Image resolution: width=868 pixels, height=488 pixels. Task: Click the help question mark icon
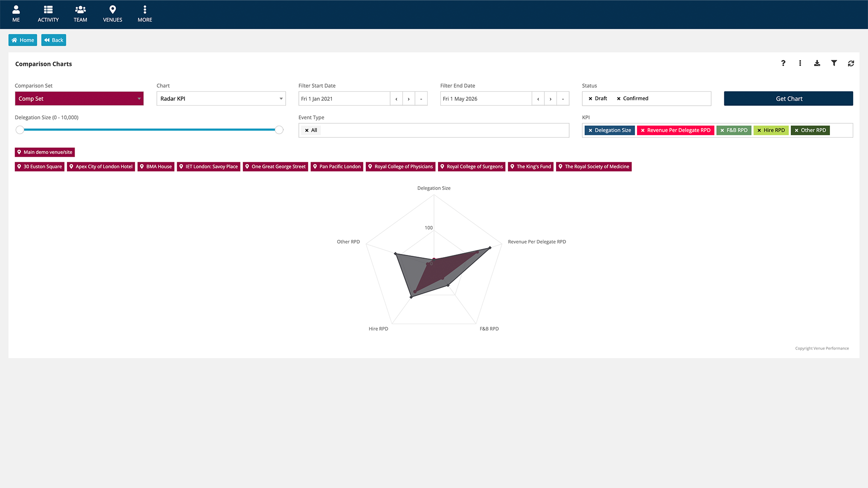click(x=783, y=63)
